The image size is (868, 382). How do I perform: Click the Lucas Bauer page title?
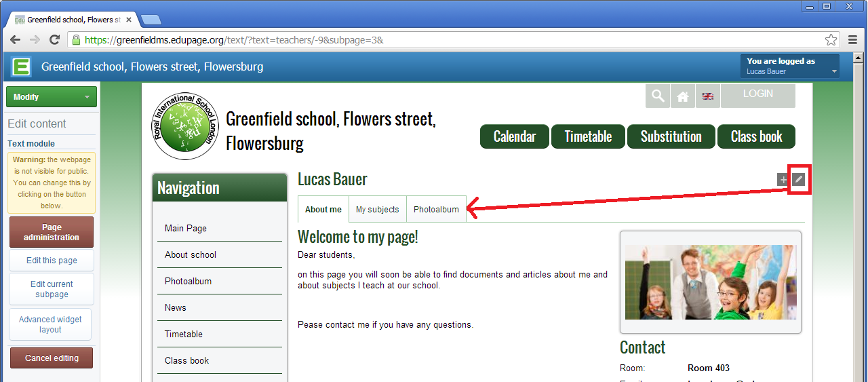click(x=332, y=180)
